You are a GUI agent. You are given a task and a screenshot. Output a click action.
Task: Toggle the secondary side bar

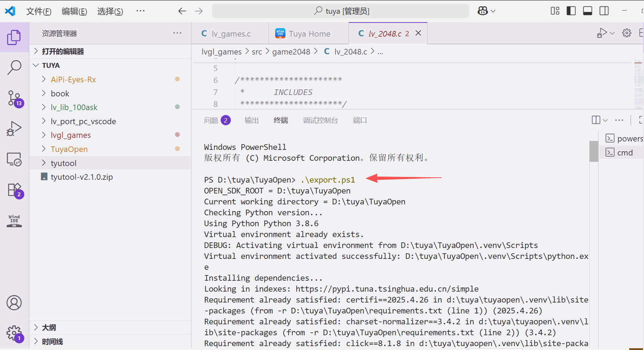[604, 11]
